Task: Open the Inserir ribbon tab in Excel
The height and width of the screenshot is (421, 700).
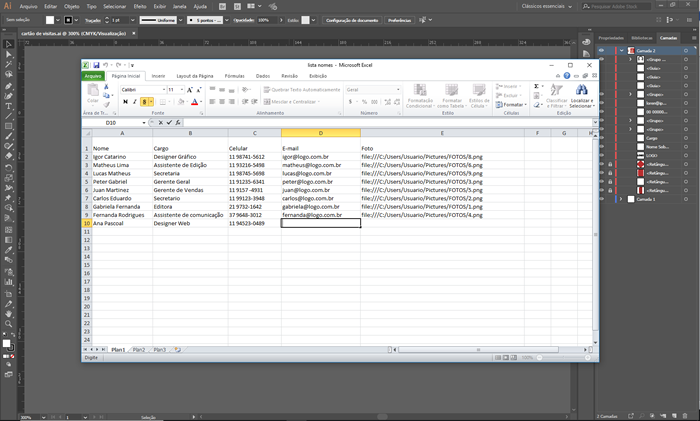Action: coord(158,76)
